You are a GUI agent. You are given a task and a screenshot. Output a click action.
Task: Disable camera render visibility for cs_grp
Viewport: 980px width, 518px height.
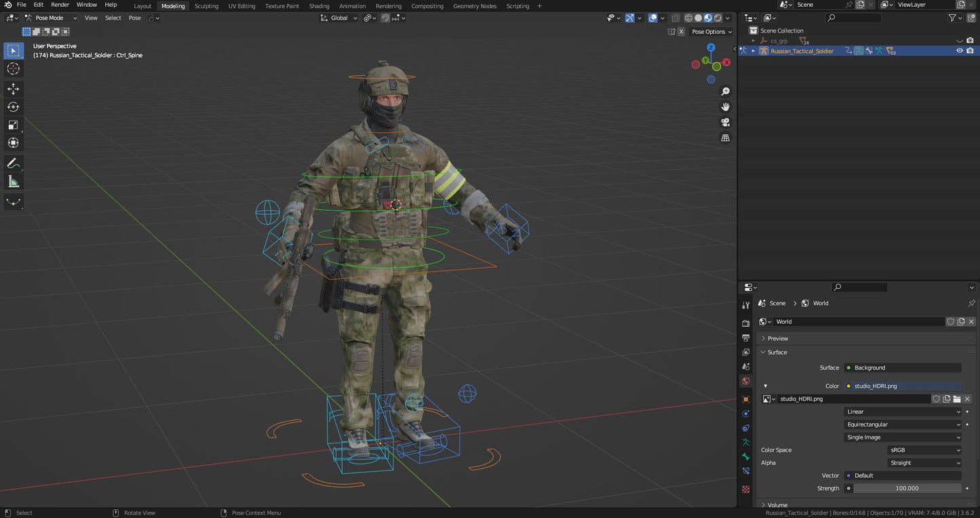coord(970,41)
